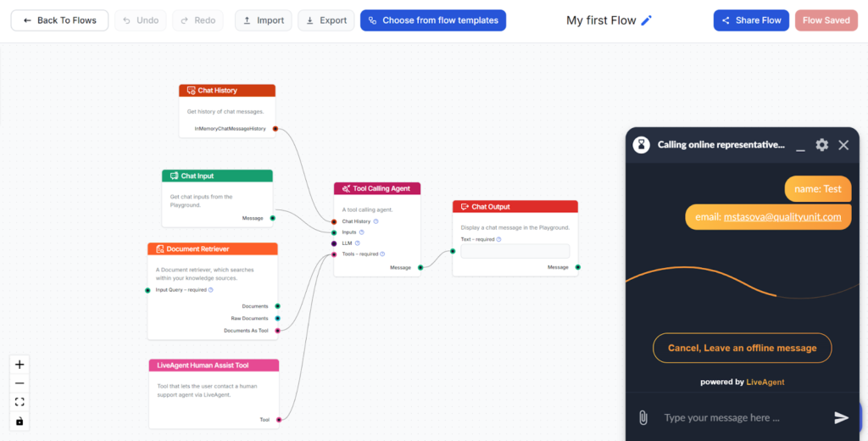The image size is (868, 441).
Task: Click the zoom out minus icon
Action: (19, 383)
